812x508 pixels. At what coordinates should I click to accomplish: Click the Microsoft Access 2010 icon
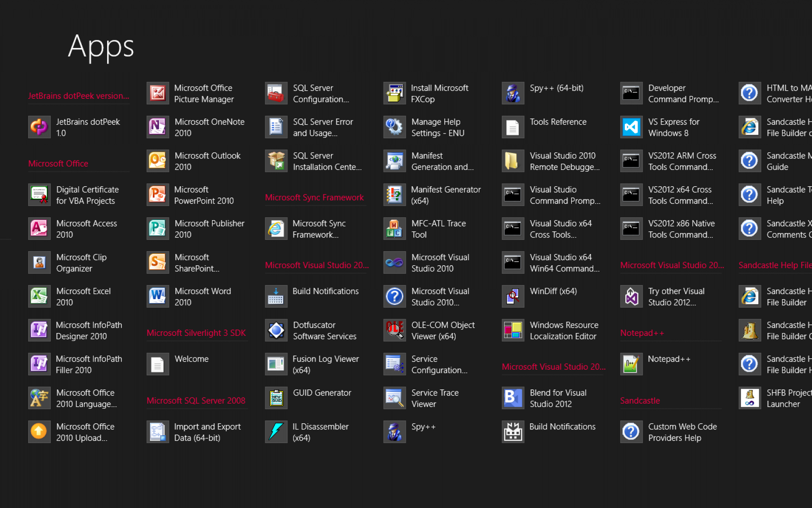pos(39,229)
